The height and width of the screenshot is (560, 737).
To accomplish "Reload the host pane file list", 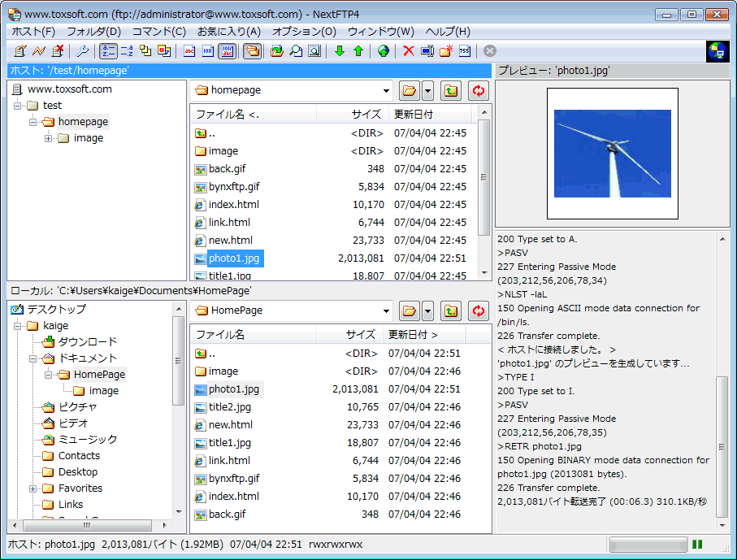I will tap(479, 90).
